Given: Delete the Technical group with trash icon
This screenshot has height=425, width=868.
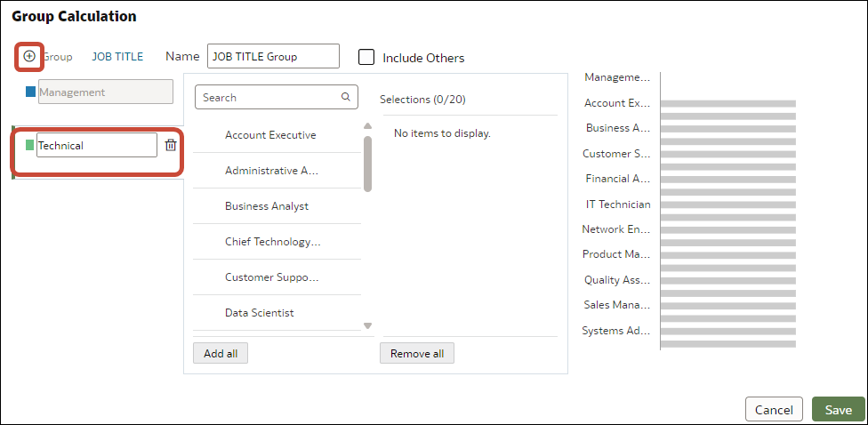Looking at the screenshot, I should (x=171, y=145).
